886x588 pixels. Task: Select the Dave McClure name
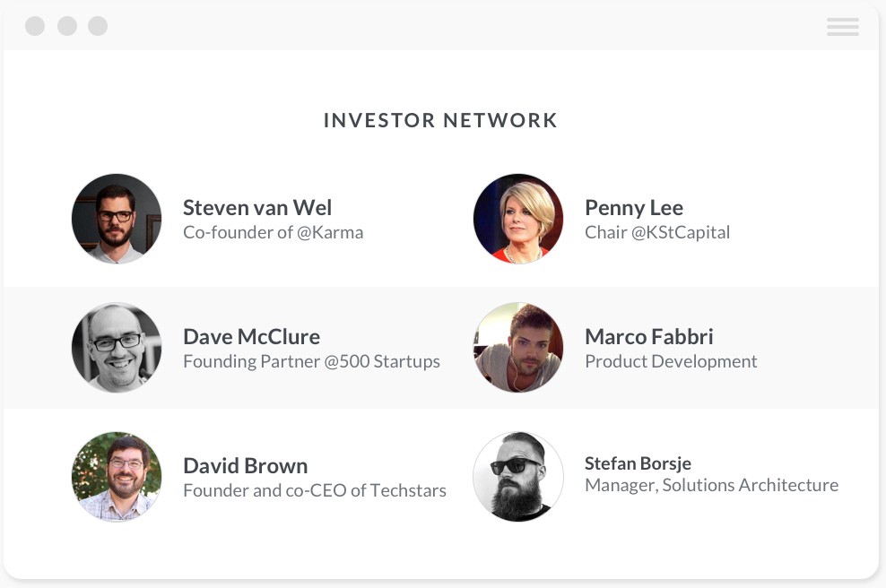point(251,337)
